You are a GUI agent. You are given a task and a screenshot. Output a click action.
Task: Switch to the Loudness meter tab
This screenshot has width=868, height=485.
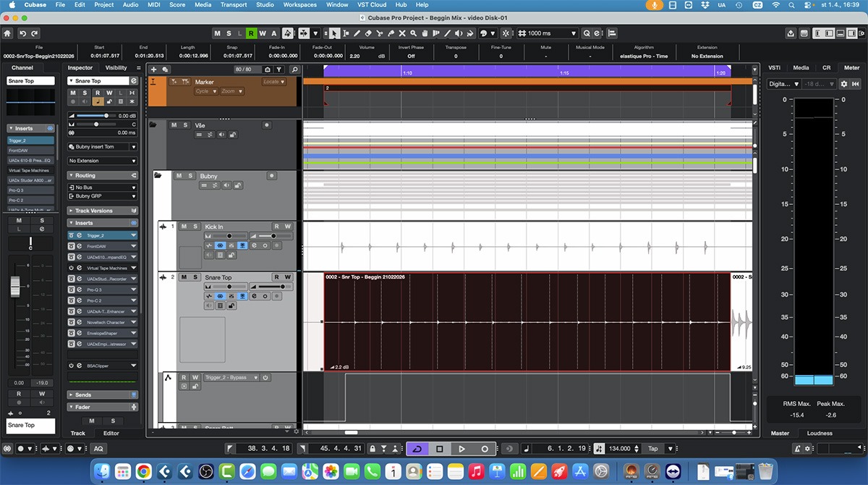[x=820, y=434]
